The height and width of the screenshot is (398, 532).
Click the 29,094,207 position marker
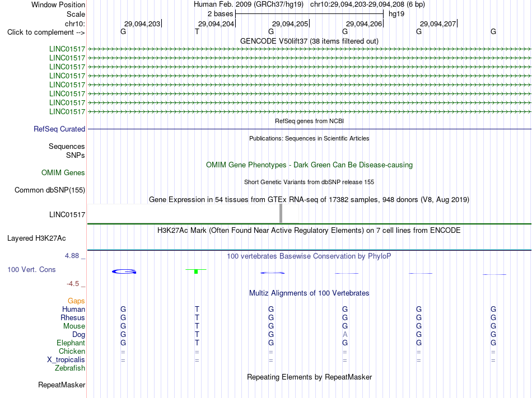click(x=438, y=24)
